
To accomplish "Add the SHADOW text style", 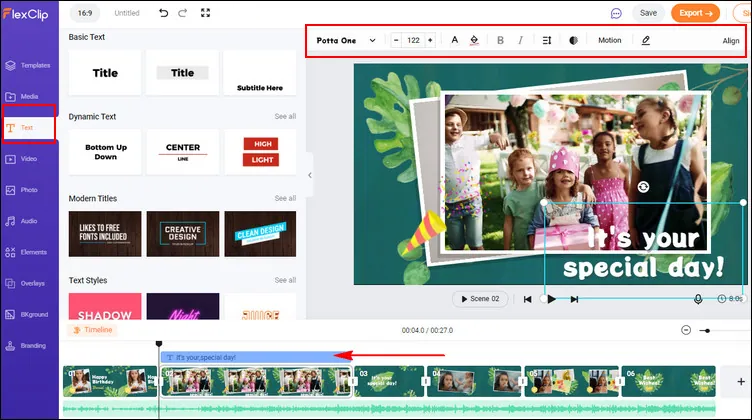I will tap(105, 306).
